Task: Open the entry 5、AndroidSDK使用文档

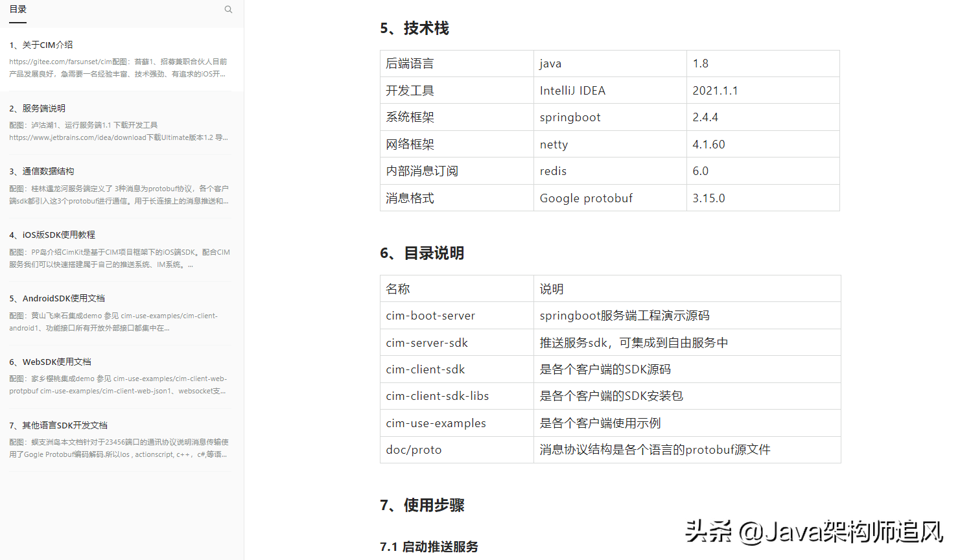Action: click(57, 298)
